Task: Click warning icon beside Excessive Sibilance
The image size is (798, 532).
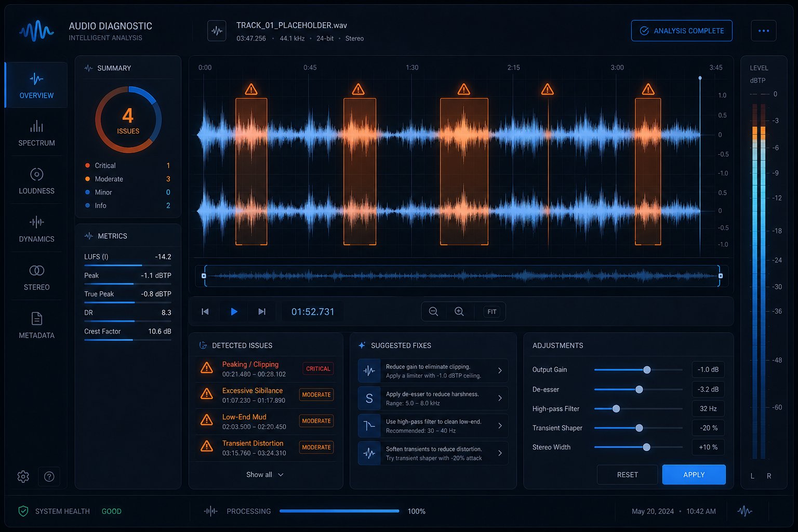Action: point(207,394)
